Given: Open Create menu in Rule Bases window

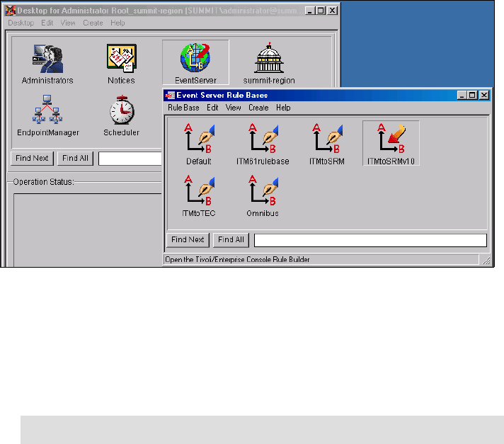Looking at the screenshot, I should tap(258, 108).
